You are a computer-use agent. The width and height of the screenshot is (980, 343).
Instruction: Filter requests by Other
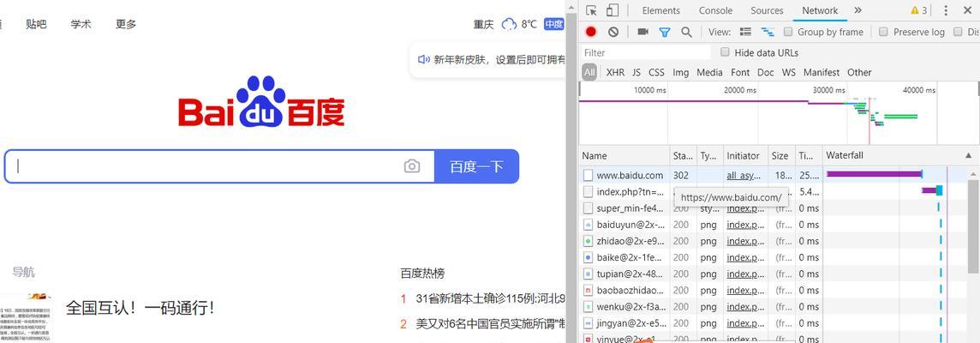click(859, 73)
